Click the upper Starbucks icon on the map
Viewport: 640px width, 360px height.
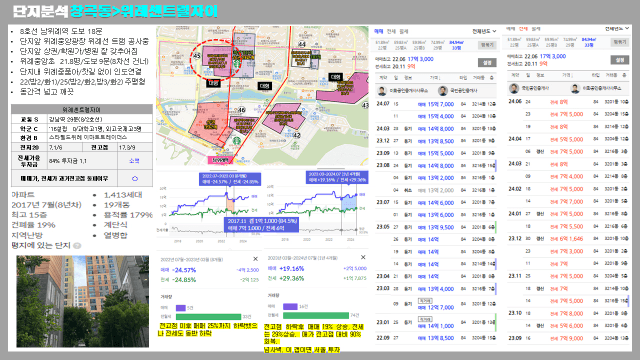[x=237, y=63]
